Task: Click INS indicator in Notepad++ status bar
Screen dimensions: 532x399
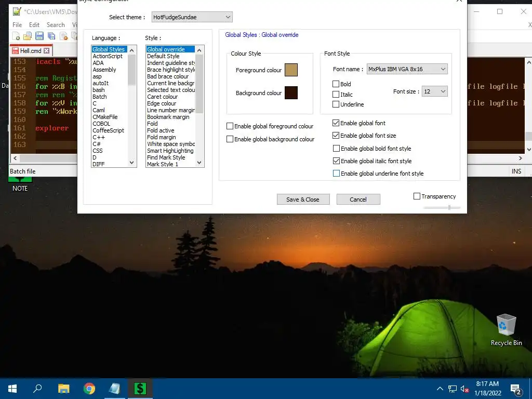Action: [x=516, y=171]
